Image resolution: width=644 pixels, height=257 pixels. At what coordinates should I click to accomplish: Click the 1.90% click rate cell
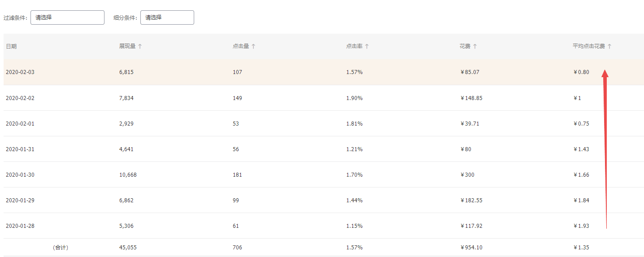coord(354,98)
